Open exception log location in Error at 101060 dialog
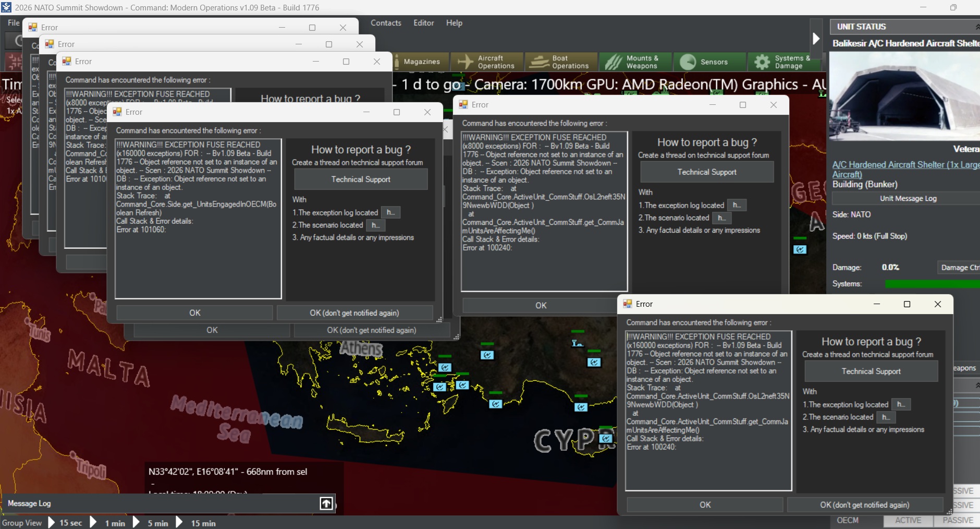Screen dimensions: 980x529 pos(390,212)
